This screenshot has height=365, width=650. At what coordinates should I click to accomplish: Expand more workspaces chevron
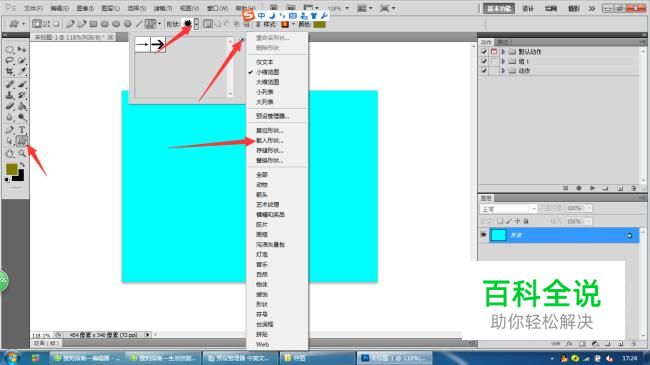coord(592,8)
